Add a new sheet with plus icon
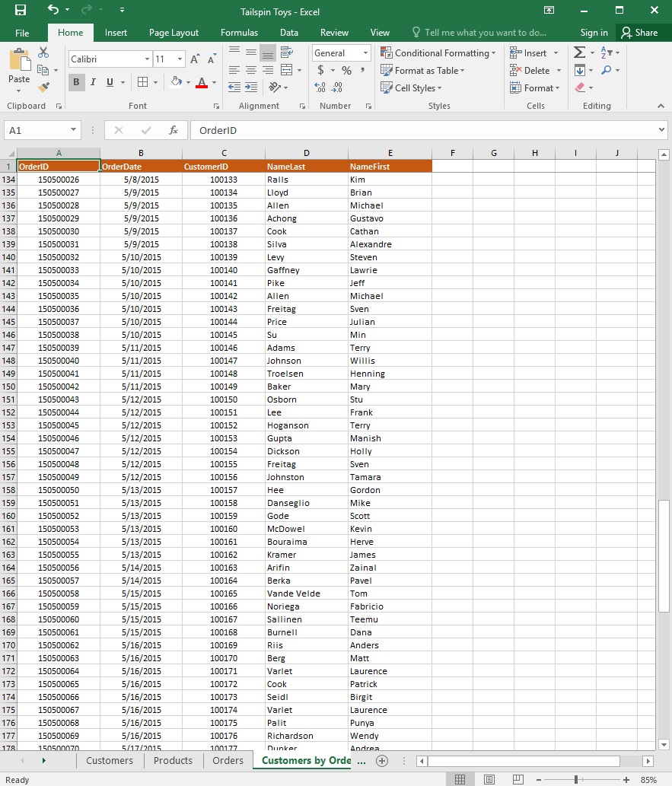This screenshot has width=672, height=786. coord(382,760)
